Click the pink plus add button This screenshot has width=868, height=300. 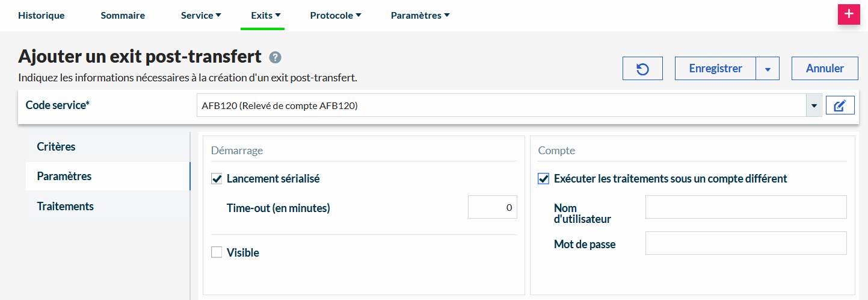click(x=849, y=14)
